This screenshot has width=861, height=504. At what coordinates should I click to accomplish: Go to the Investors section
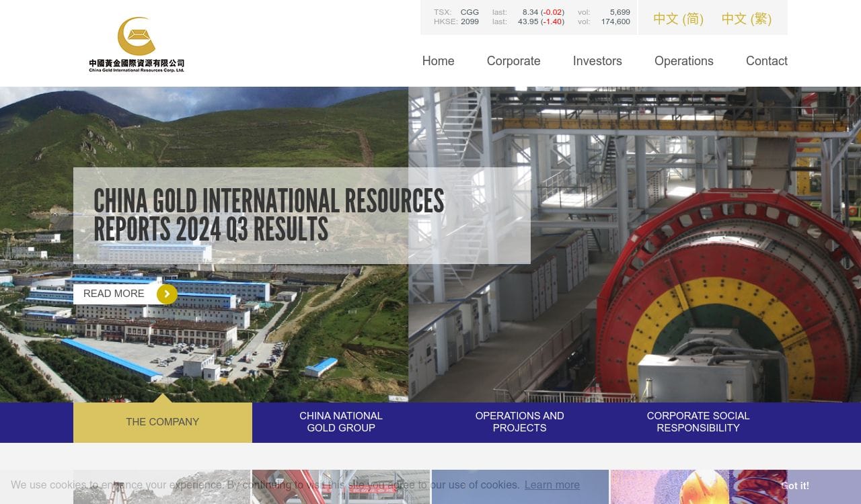coord(597,61)
